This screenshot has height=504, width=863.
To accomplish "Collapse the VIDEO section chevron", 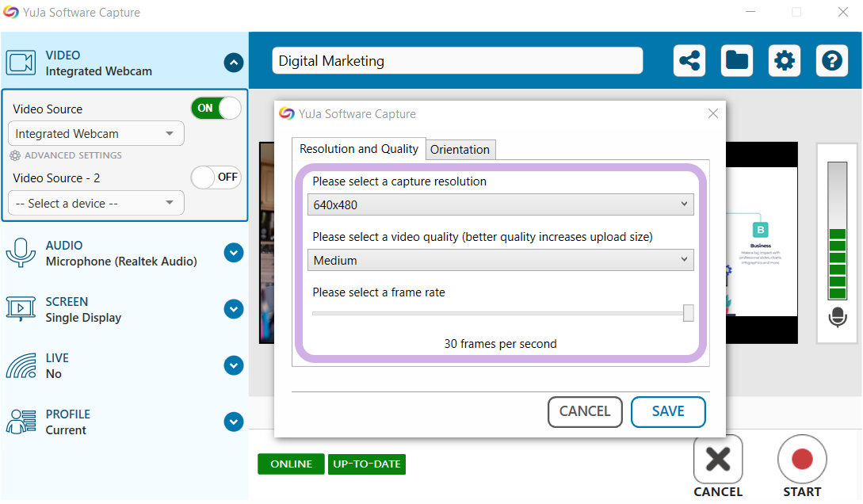I will 234,63.
